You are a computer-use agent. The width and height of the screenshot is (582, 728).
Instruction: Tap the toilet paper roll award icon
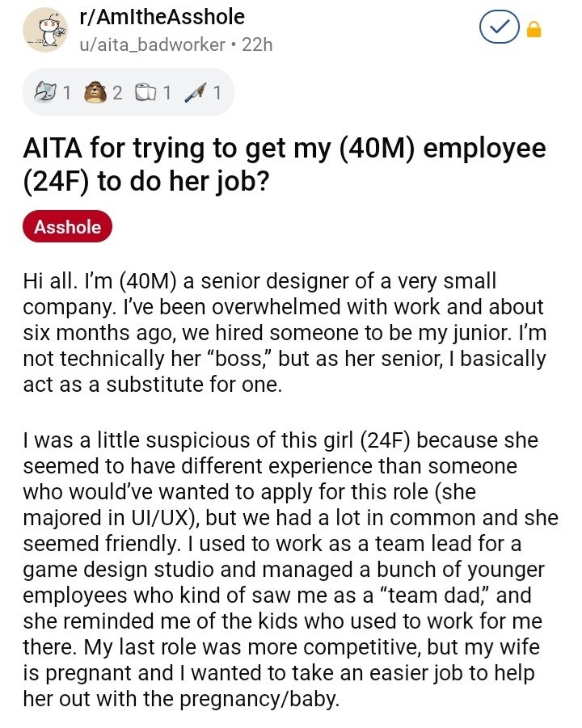[x=146, y=92]
